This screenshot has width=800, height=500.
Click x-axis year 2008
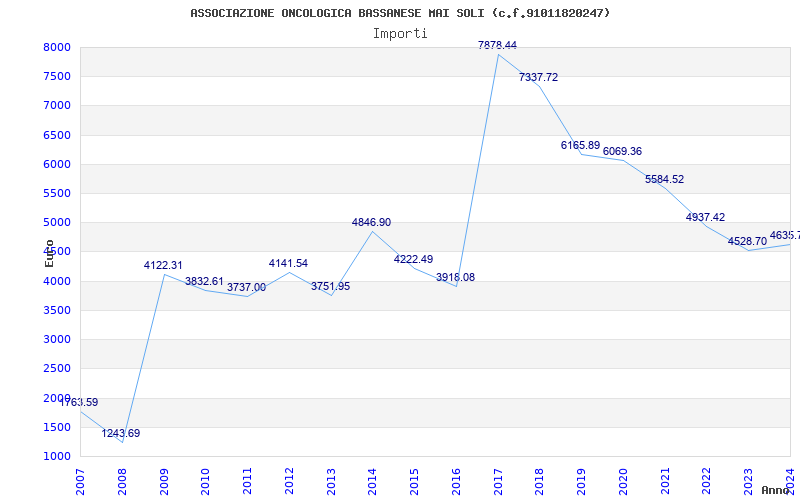(122, 482)
